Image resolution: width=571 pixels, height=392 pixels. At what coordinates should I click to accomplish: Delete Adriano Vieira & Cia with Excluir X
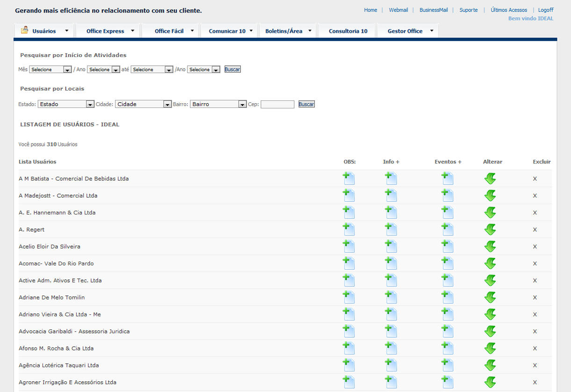[x=535, y=314]
